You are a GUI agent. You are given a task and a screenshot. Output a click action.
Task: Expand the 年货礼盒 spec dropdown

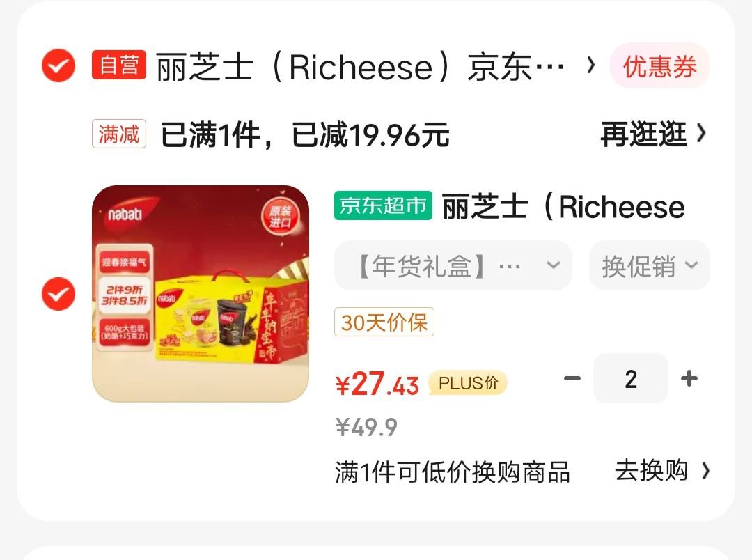pyautogui.click(x=453, y=265)
